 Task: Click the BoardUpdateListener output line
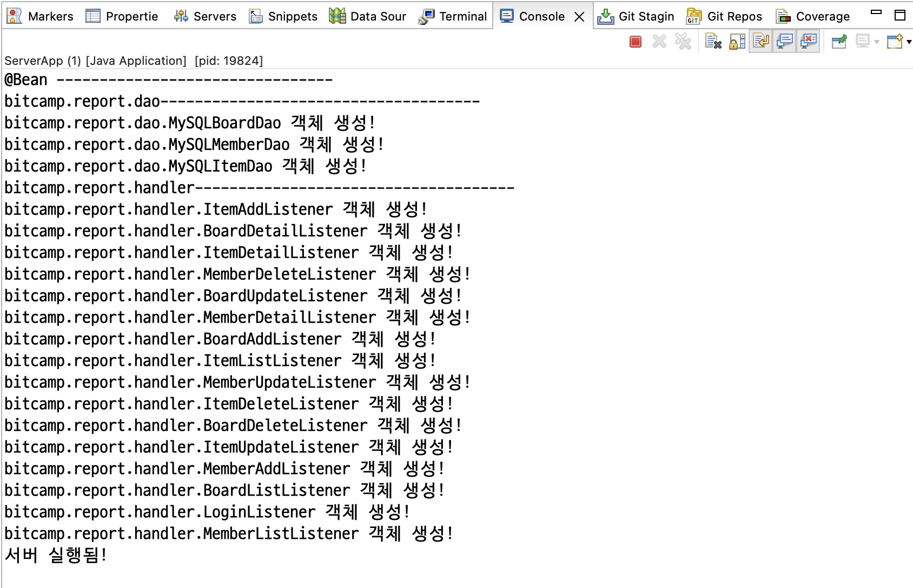233,296
